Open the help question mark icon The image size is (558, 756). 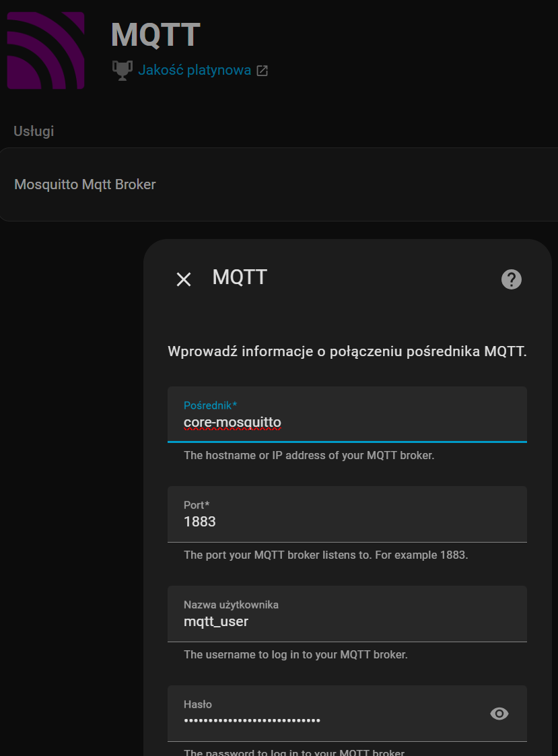(x=512, y=279)
